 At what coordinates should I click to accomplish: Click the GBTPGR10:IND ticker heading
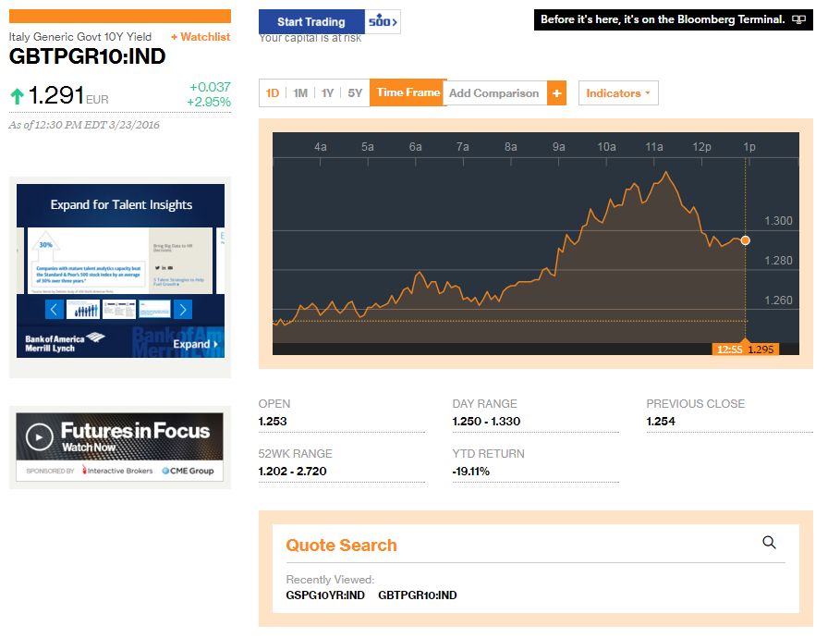87,56
